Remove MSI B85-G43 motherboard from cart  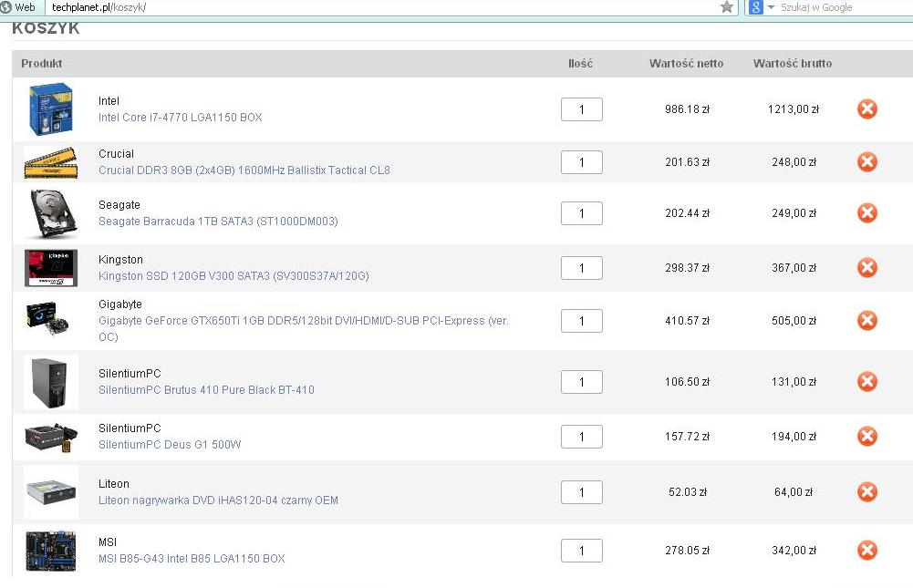867,550
